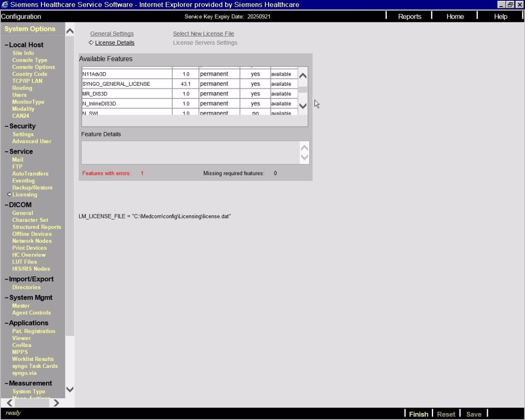Viewport: 525px width, 420px height.
Task: Open Country Code settings
Action: 30,74
